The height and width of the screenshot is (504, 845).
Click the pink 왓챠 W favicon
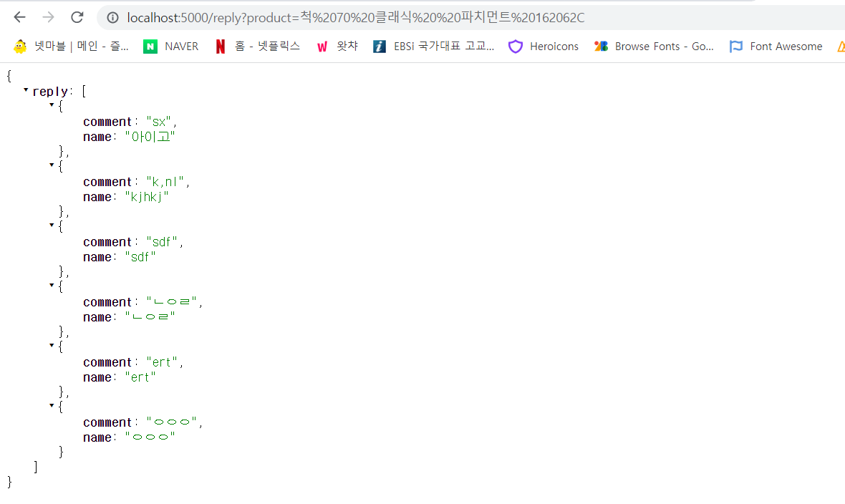click(322, 47)
